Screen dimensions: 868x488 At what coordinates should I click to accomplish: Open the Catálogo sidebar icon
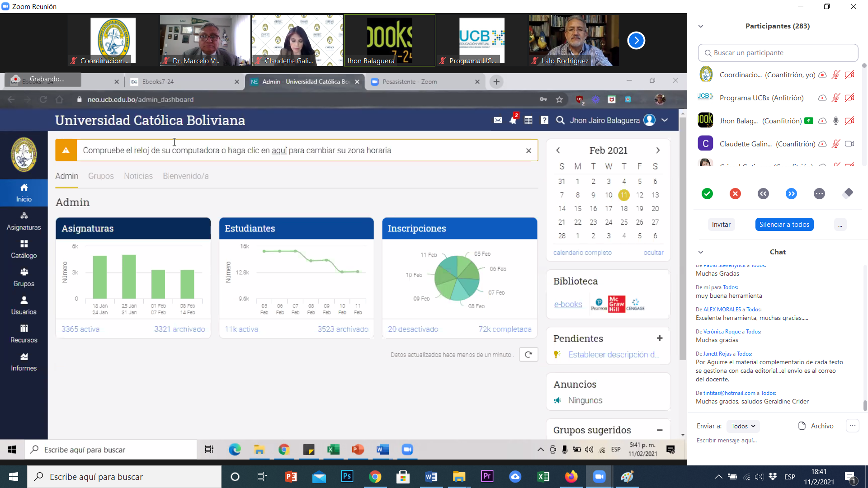tap(24, 249)
